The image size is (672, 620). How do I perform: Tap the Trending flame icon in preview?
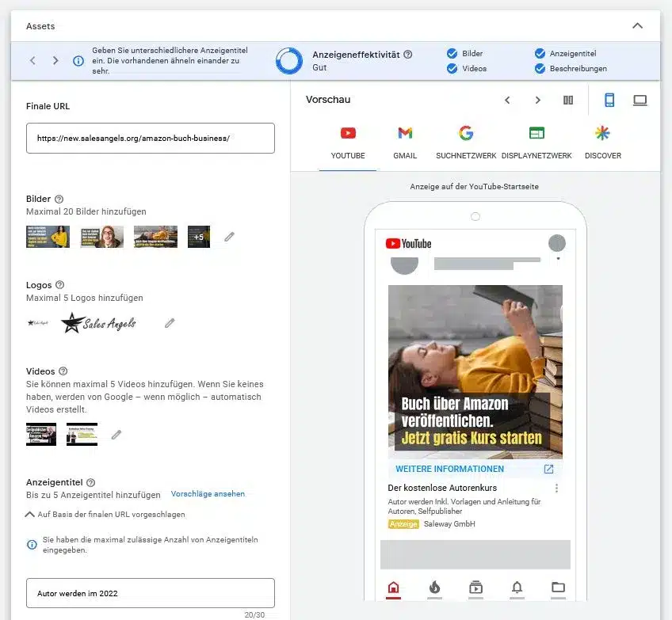coord(434,588)
